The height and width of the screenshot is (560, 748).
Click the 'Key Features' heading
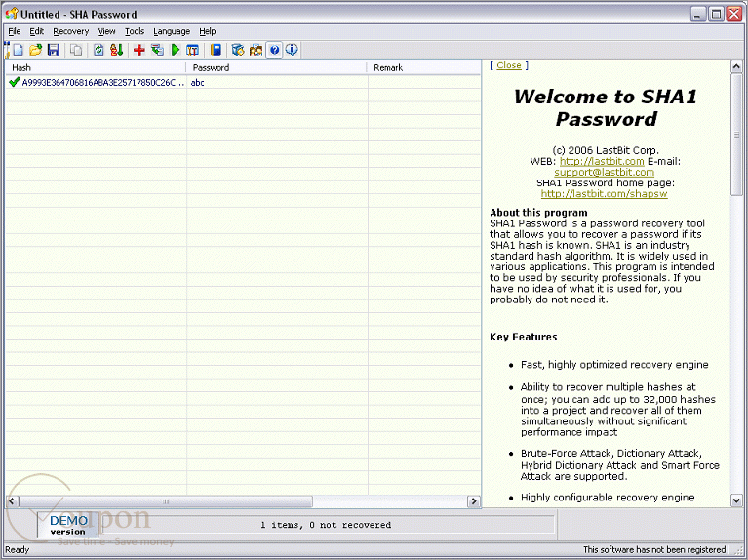524,337
